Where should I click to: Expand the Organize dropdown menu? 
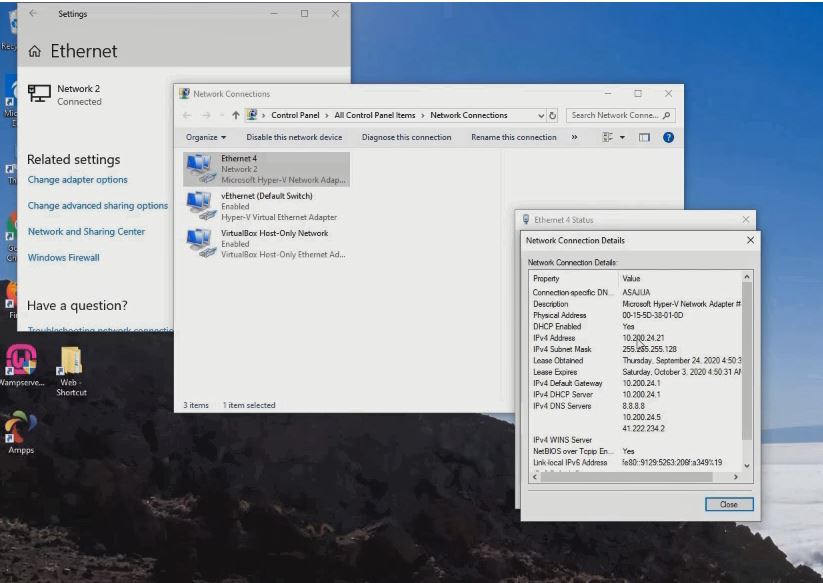click(206, 137)
